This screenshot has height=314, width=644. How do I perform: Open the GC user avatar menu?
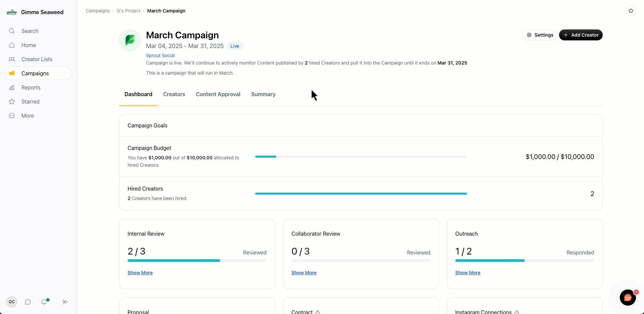tap(12, 302)
